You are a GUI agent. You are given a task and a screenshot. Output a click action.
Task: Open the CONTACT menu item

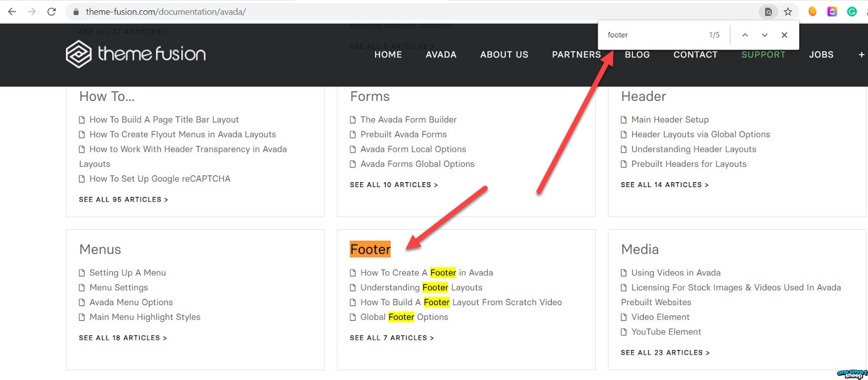[x=695, y=55]
